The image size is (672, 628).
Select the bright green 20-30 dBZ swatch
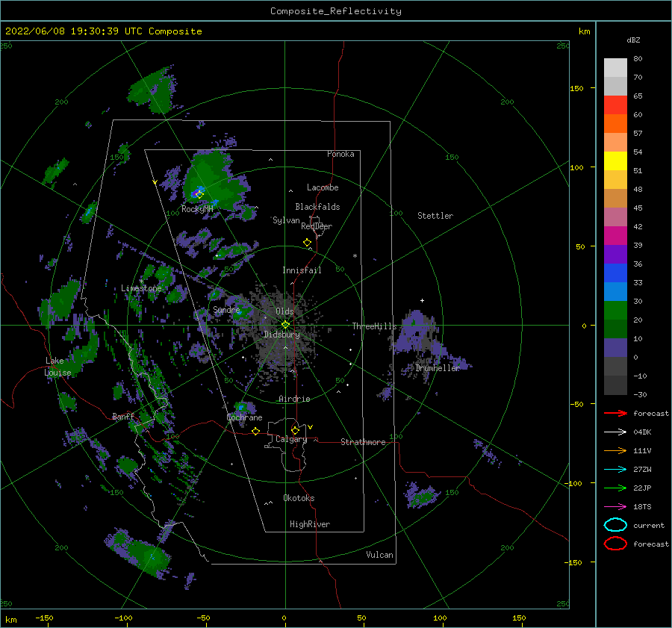615,311
